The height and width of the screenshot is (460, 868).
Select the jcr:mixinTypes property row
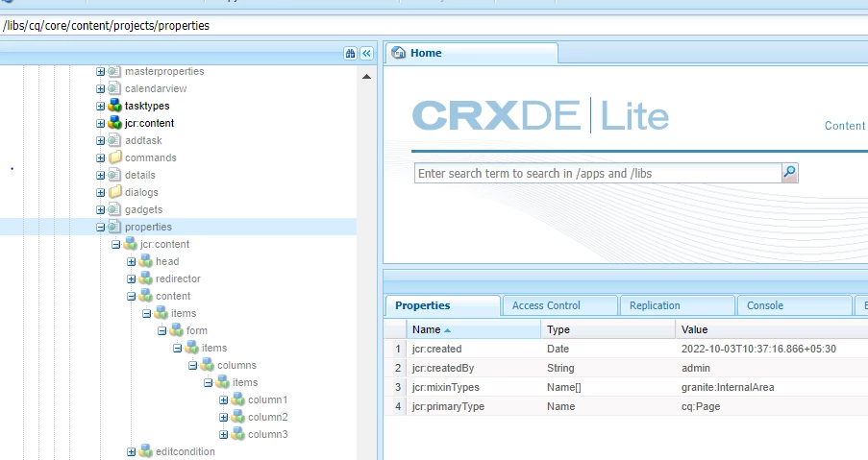(626, 387)
